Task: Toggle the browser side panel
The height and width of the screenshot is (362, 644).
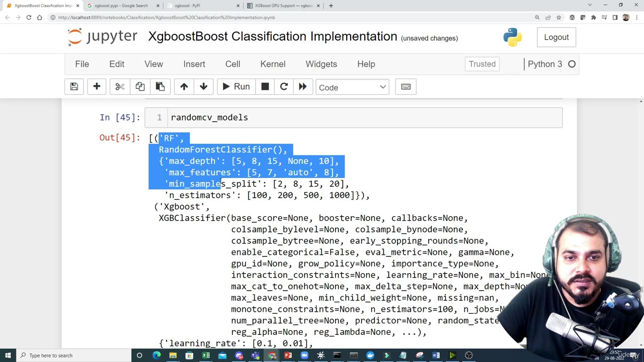Action: pyautogui.click(x=615, y=18)
